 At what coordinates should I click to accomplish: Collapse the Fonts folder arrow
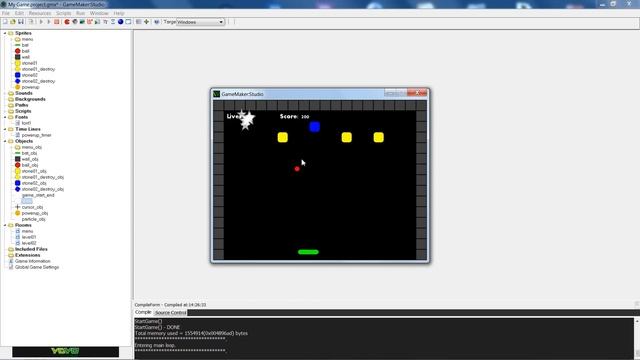tap(5, 117)
